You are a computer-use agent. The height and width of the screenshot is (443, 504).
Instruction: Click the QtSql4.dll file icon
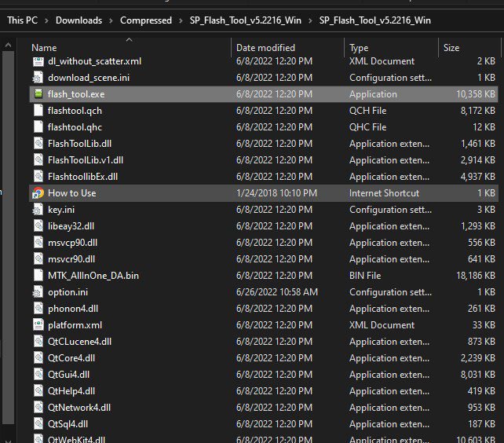[x=38, y=423]
